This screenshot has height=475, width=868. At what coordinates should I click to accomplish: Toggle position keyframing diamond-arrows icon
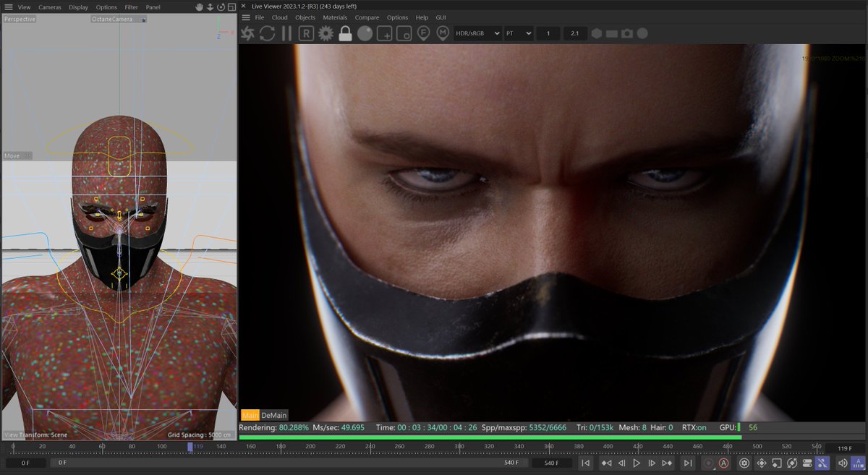(x=761, y=463)
